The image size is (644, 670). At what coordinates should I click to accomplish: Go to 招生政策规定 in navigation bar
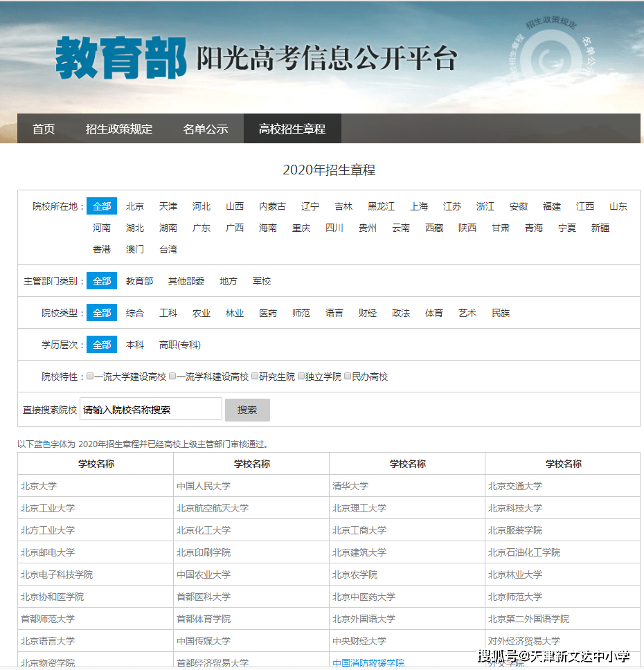(x=119, y=129)
